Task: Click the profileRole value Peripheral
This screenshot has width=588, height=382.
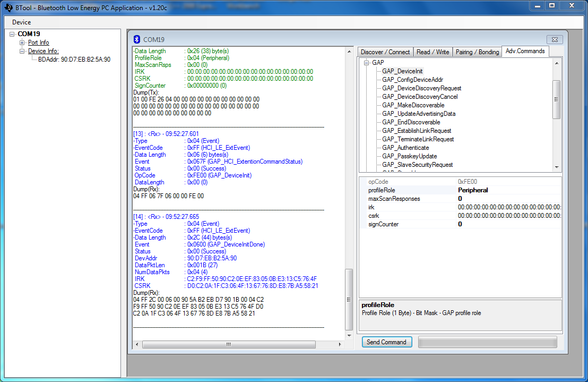Action: coord(508,190)
